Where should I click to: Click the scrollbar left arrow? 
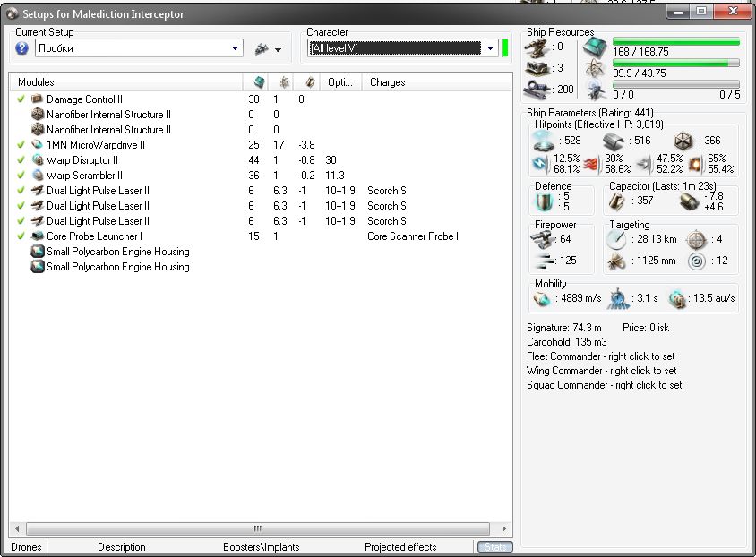(17, 528)
